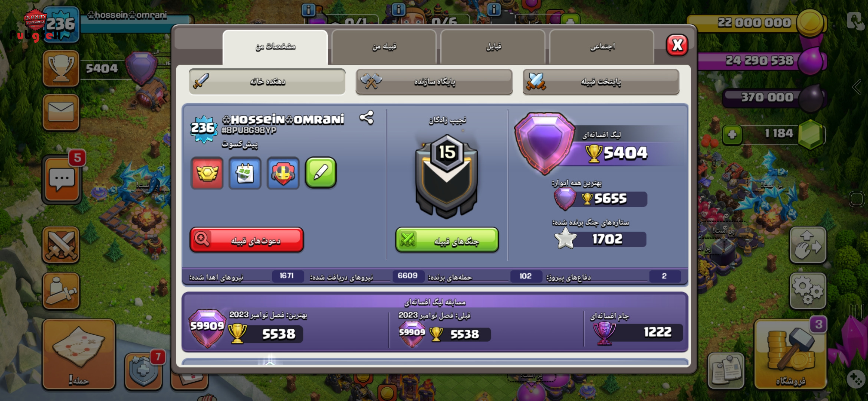This screenshot has width=868, height=401.
Task: Open the settings gears icon
Action: (808, 291)
